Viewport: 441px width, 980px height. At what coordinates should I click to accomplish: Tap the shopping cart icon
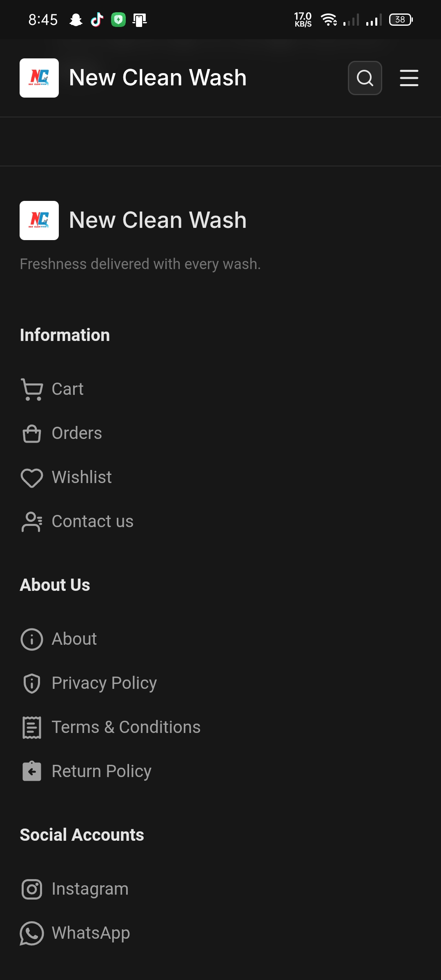(32, 389)
